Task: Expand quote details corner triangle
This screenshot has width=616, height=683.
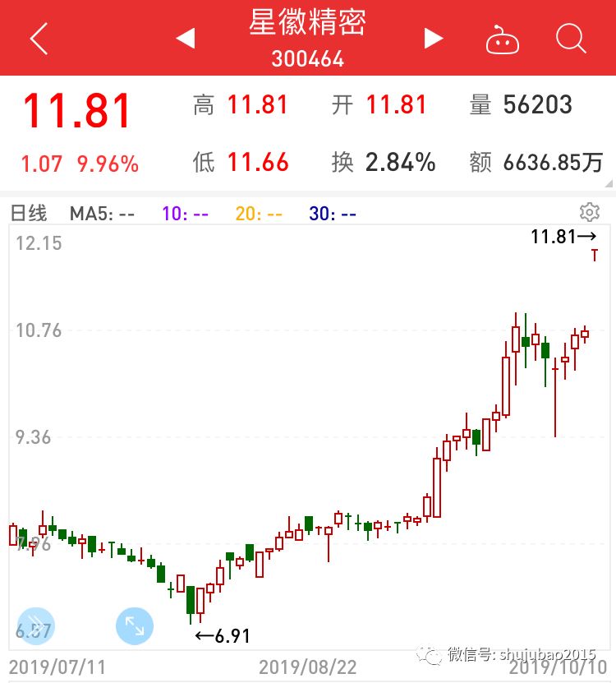Action: click(x=609, y=183)
